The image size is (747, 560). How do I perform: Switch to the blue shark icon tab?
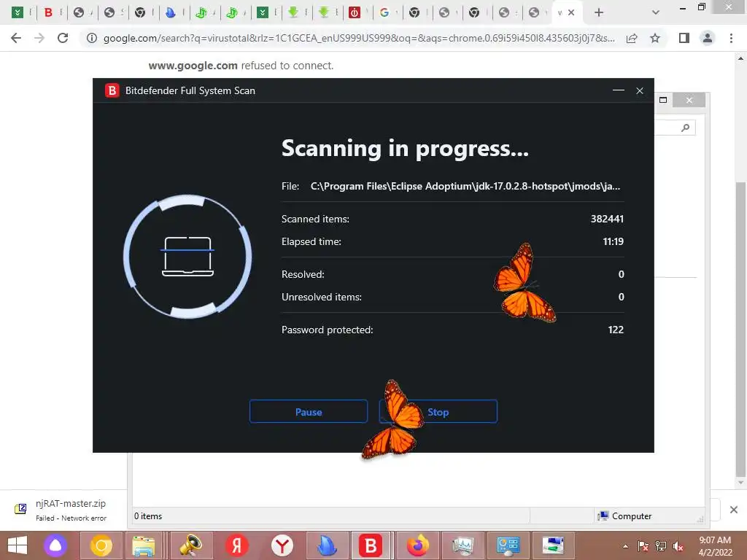pyautogui.click(x=170, y=12)
